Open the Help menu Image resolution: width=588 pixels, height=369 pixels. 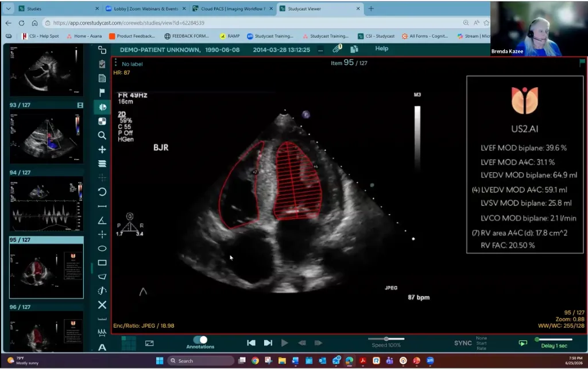[x=381, y=48]
